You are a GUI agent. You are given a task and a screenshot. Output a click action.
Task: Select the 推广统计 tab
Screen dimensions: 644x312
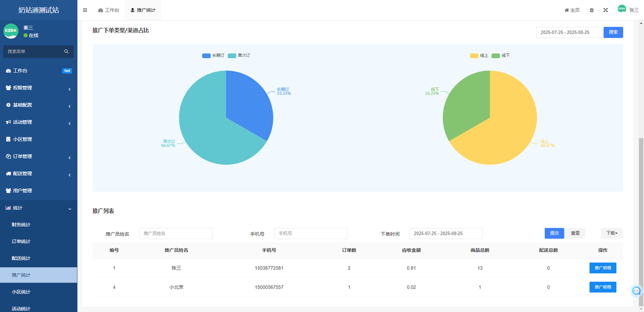(143, 10)
